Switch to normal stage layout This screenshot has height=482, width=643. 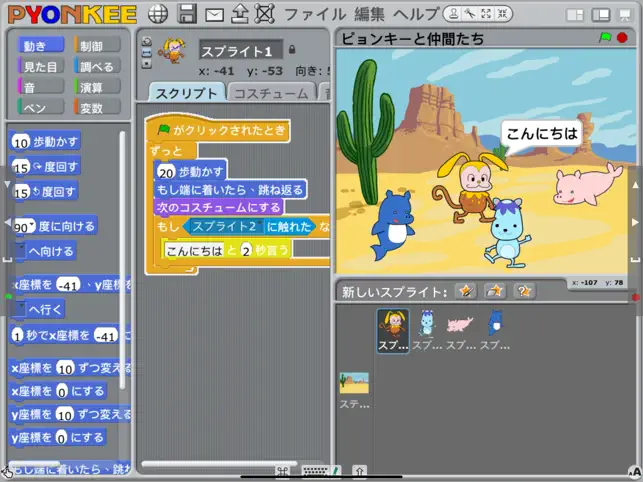pos(601,15)
